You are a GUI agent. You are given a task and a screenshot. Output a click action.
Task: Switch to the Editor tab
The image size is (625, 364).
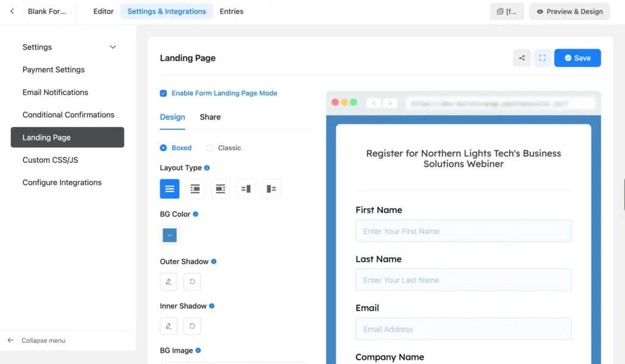104,12
